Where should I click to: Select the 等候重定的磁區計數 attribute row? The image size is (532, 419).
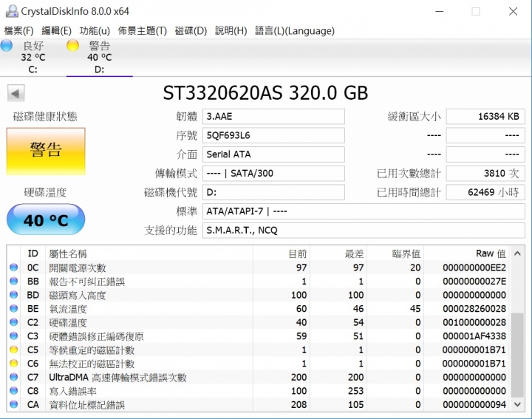point(258,350)
